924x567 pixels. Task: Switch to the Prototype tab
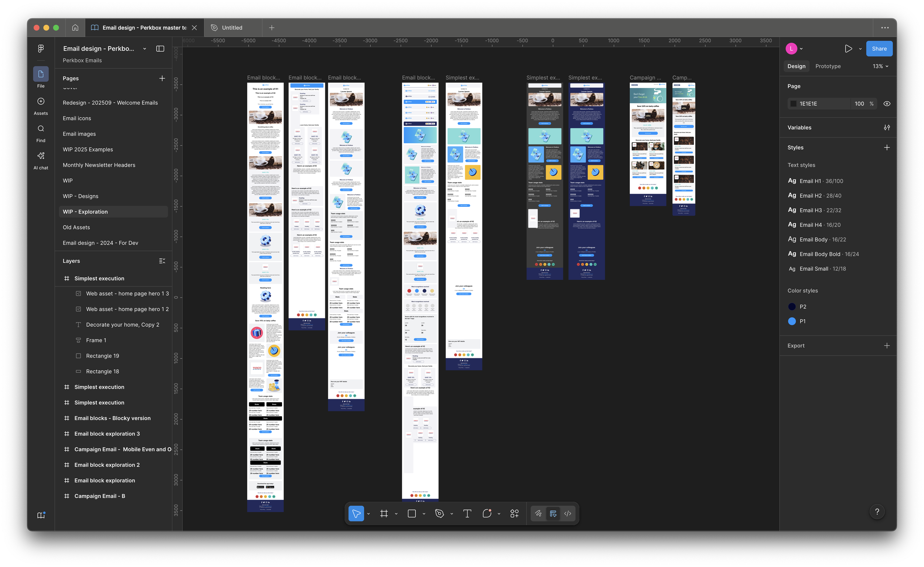[x=828, y=66]
